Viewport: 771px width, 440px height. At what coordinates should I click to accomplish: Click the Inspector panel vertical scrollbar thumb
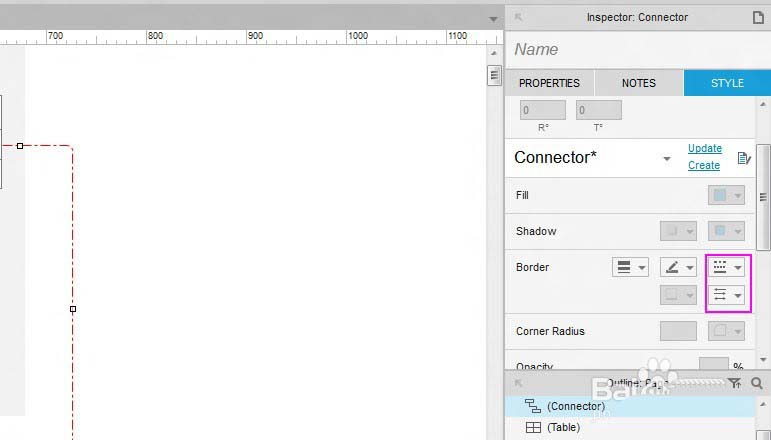763,197
